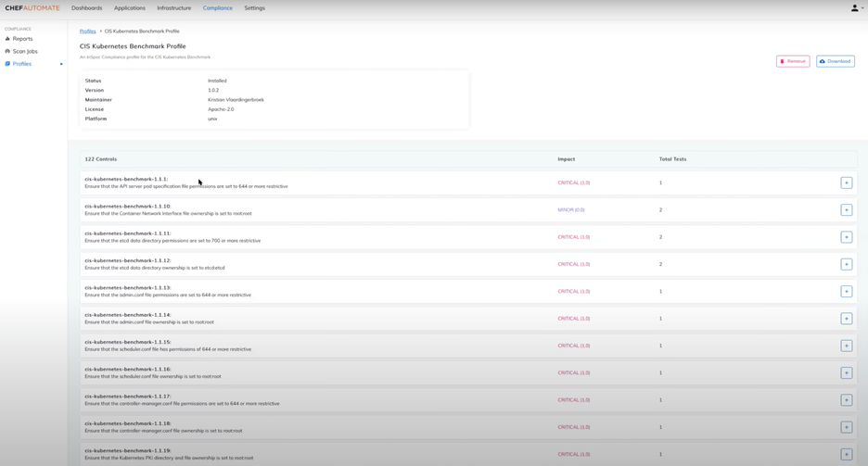This screenshot has height=466, width=868.
Task: Click the Apache-2.0 license value
Action: pyautogui.click(x=221, y=109)
